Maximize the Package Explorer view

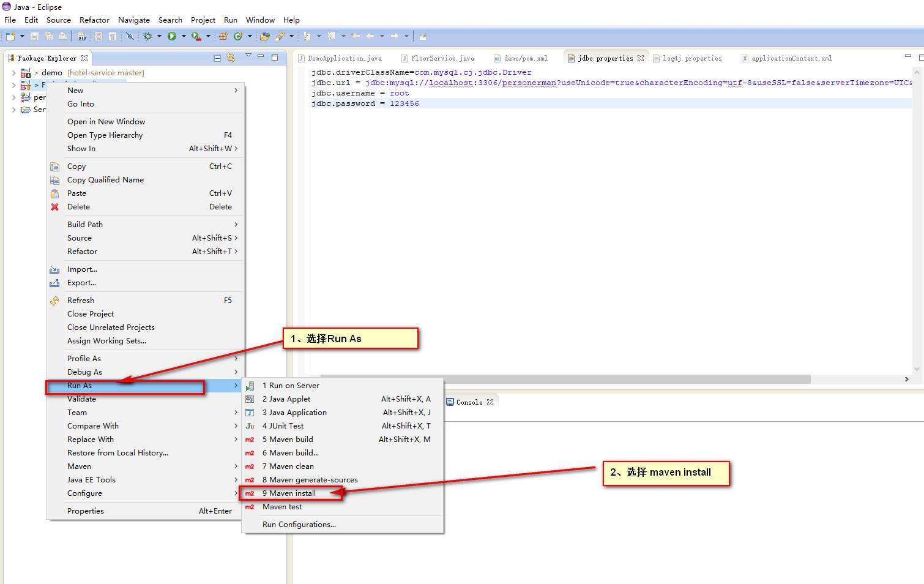click(275, 58)
